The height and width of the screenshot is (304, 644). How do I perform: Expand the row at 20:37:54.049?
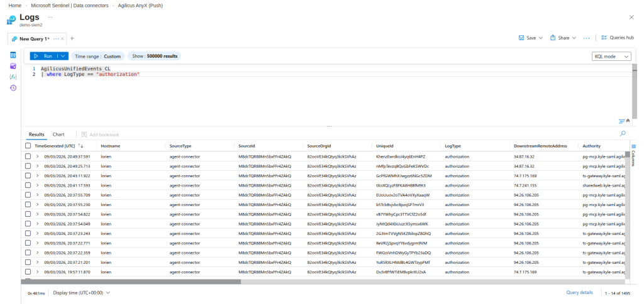pyautogui.click(x=37, y=224)
